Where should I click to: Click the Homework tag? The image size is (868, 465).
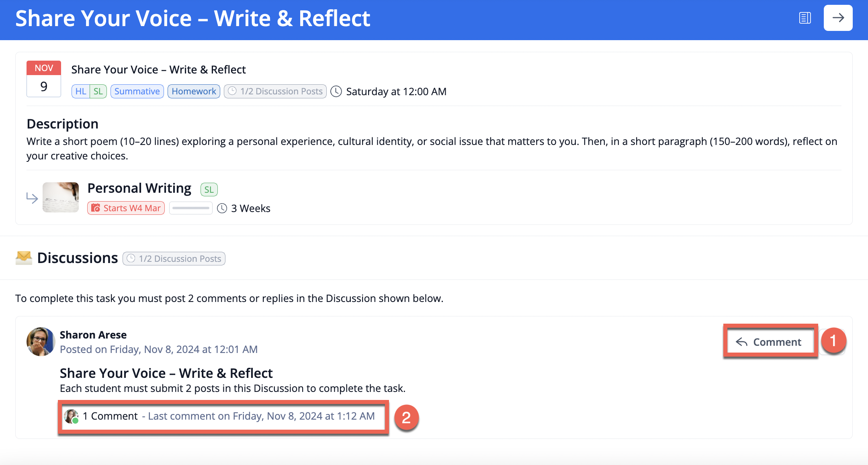pos(194,92)
